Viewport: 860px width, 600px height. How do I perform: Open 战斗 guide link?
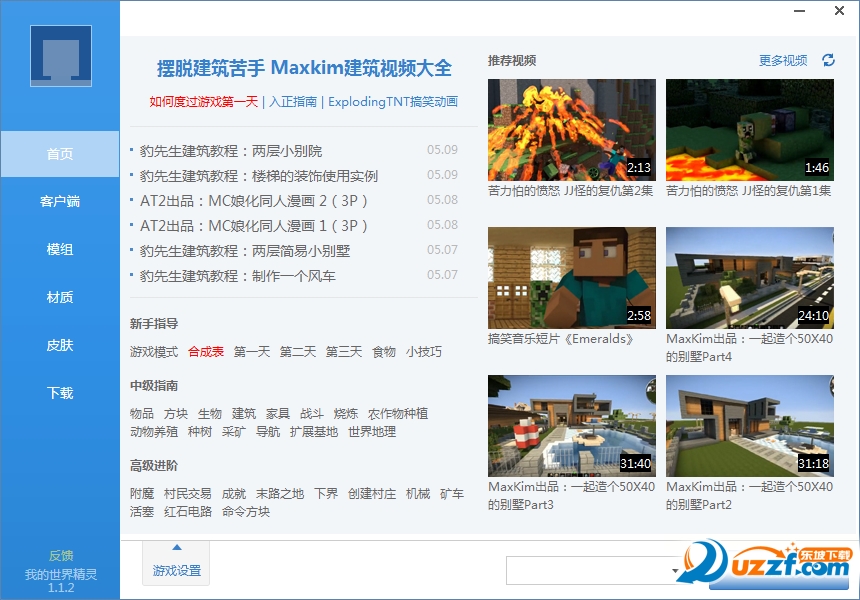pyautogui.click(x=312, y=414)
